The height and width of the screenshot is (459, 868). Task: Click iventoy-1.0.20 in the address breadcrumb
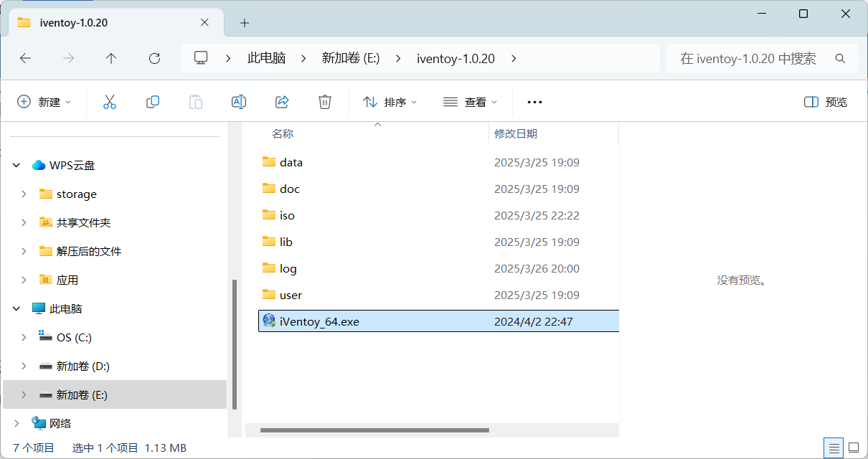point(456,58)
